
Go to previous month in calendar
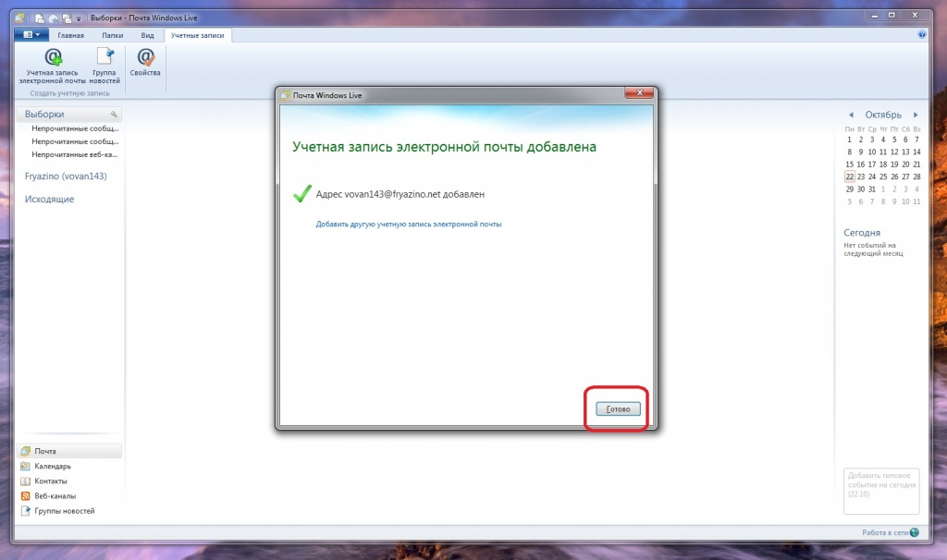coord(851,115)
